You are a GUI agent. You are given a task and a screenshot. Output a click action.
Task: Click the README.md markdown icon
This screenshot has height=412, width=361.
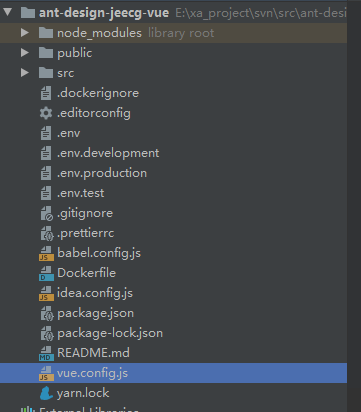(x=46, y=353)
